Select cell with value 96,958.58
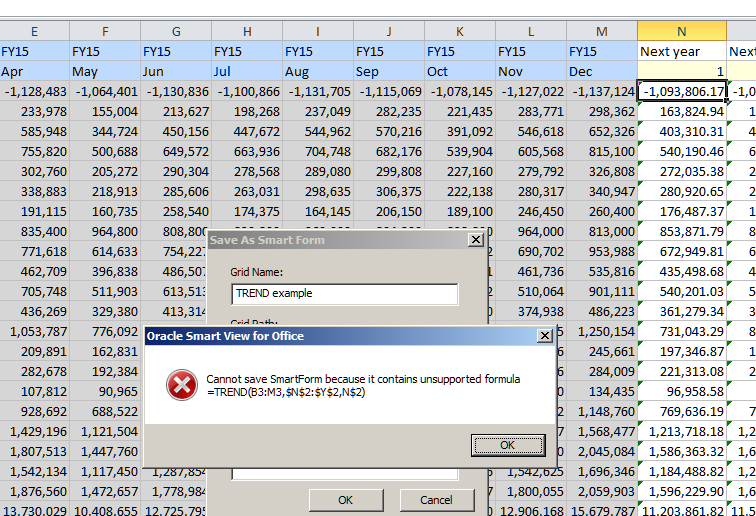The image size is (756, 516). [682, 392]
